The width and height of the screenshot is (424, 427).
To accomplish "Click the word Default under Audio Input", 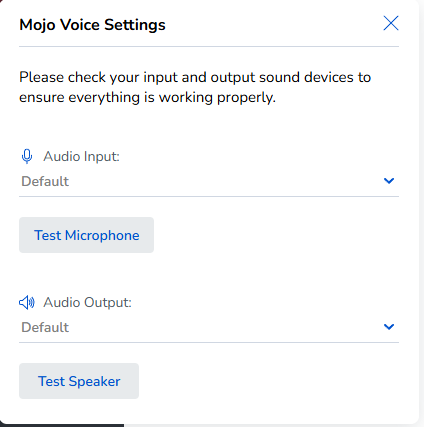I will coord(45,181).
